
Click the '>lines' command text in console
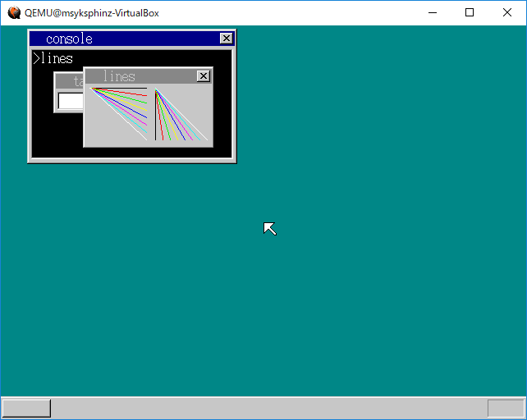[53, 58]
